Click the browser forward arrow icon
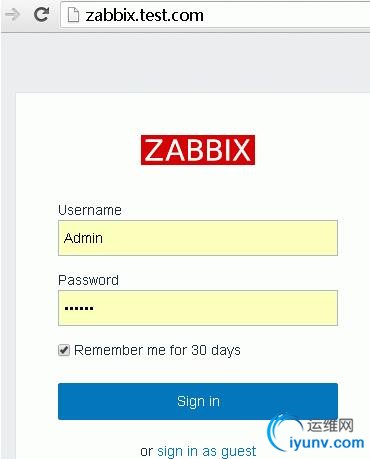This screenshot has width=370, height=459. point(13,15)
